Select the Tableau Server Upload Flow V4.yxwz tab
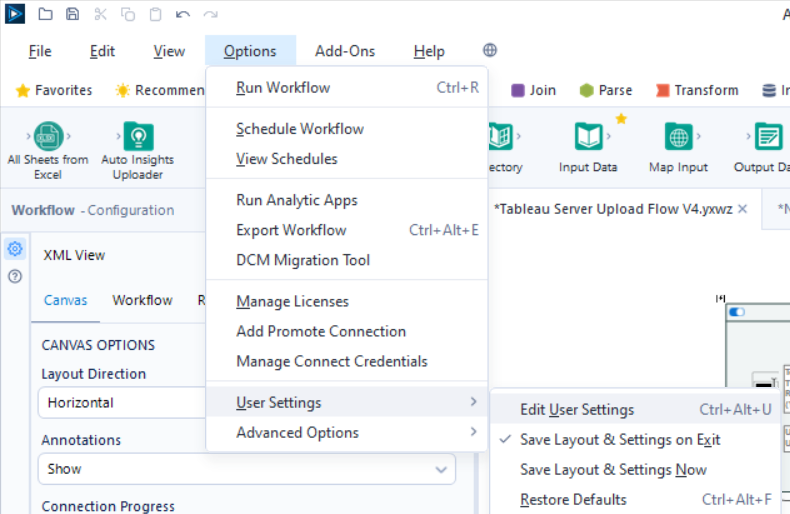 point(613,209)
